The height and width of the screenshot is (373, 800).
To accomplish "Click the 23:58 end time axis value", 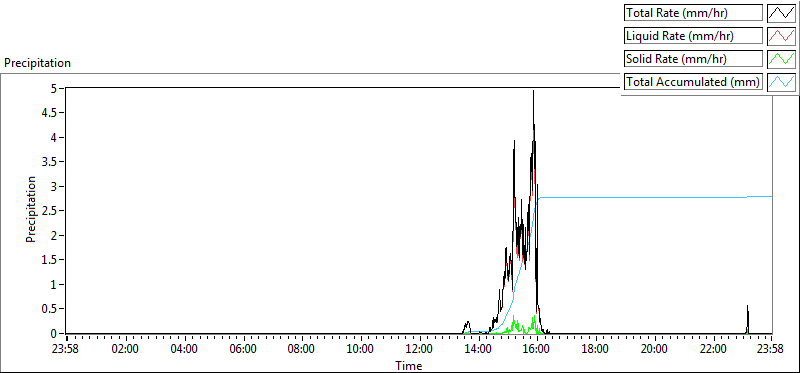I will (x=771, y=350).
